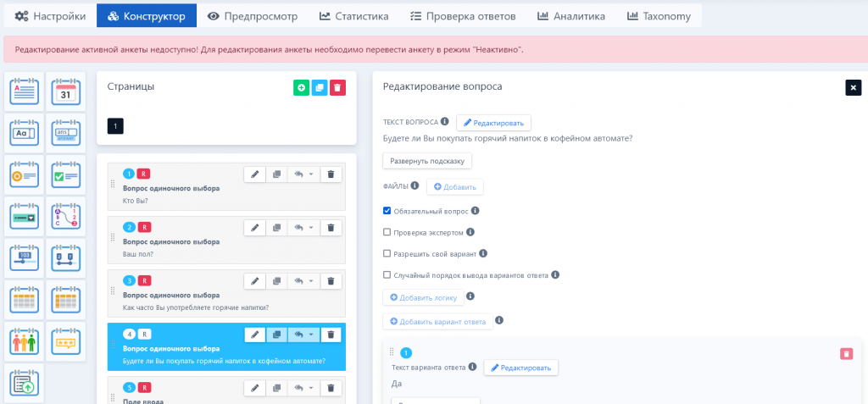This screenshot has height=404, width=868.
Task: Uncheck 'Обязательный вопрос' checkbox
Action: [x=387, y=211]
